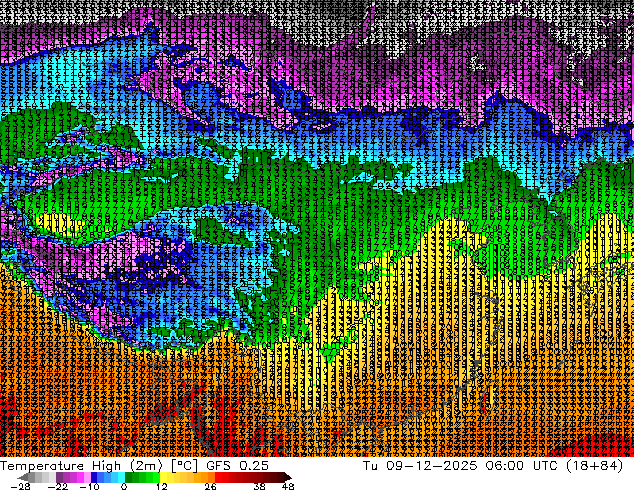Screen dimensions: 634x490
Task: Click the "-10" legend value
Action: point(89,486)
